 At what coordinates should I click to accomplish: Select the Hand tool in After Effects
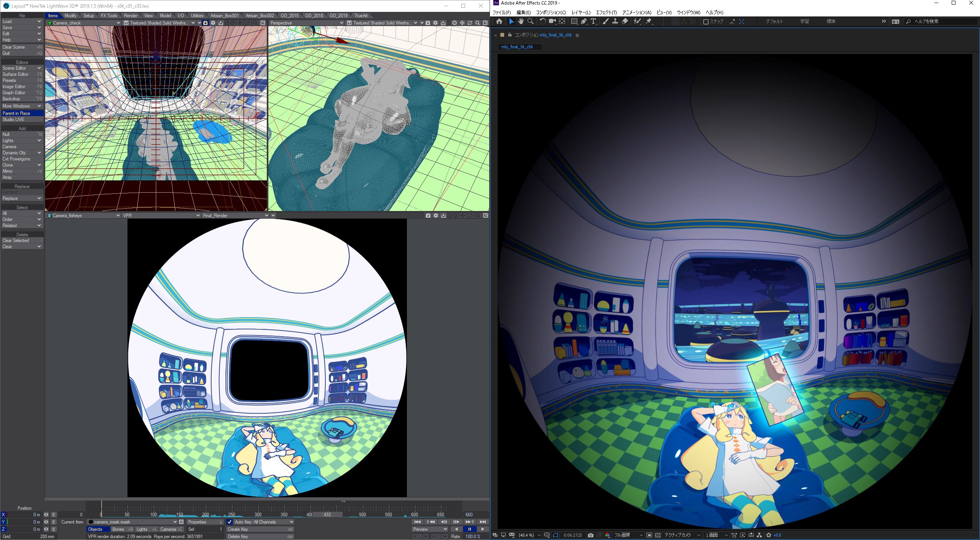click(521, 21)
